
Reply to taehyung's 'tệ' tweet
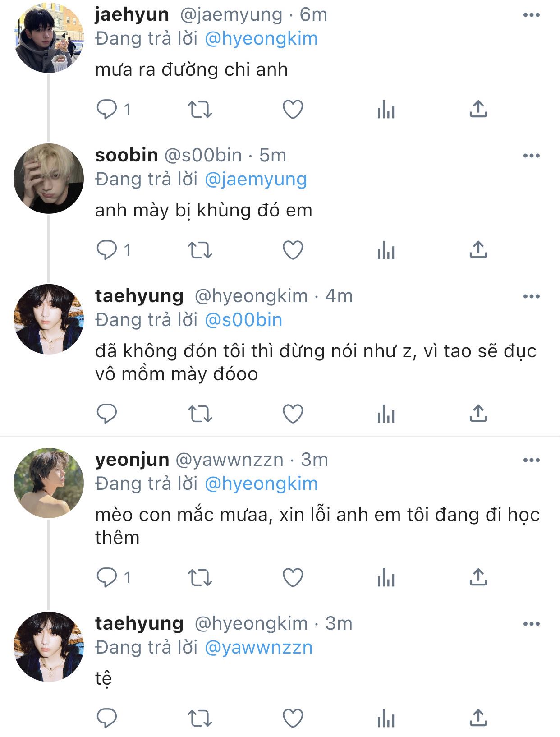(107, 718)
